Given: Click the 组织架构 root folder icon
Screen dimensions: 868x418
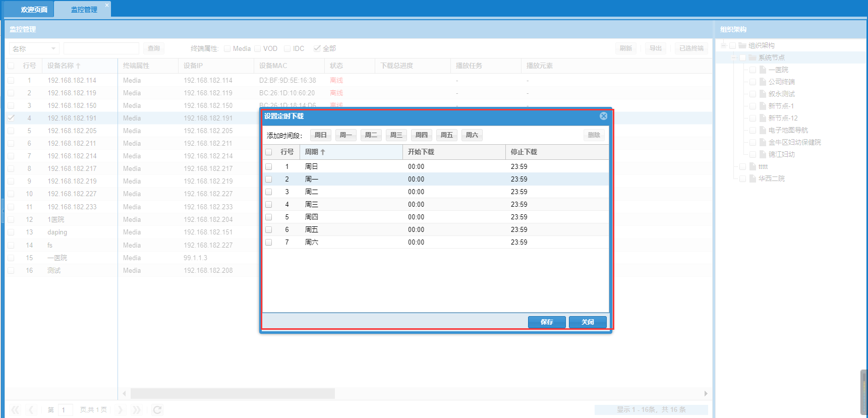Looking at the screenshot, I should pos(742,45).
